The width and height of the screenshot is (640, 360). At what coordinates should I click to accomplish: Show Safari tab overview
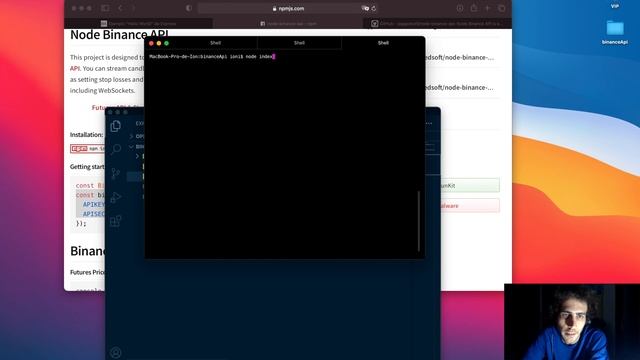(x=502, y=8)
